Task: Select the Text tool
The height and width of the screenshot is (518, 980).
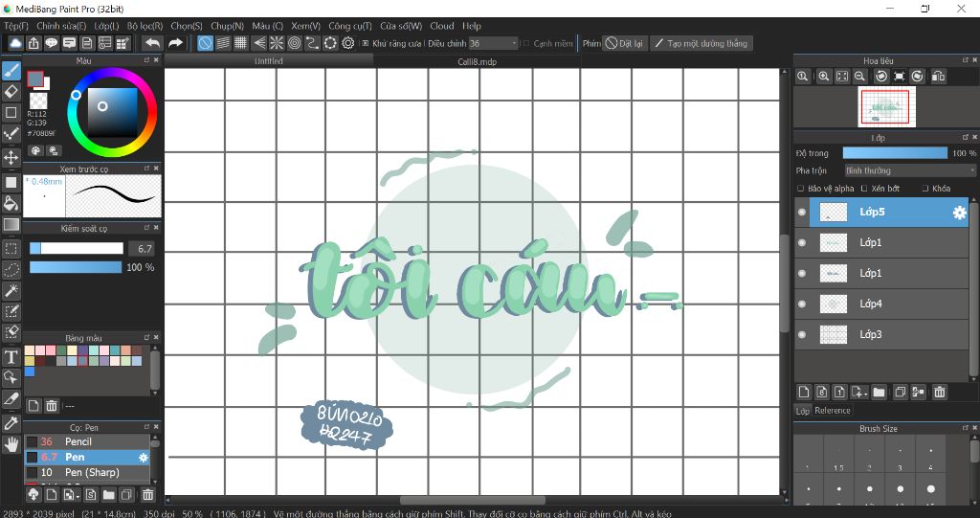Action: tap(11, 357)
